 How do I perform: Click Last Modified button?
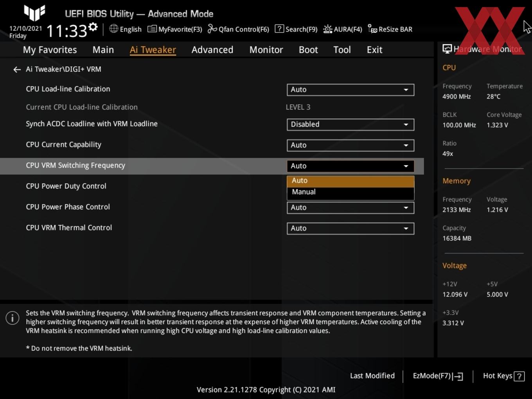click(x=372, y=376)
